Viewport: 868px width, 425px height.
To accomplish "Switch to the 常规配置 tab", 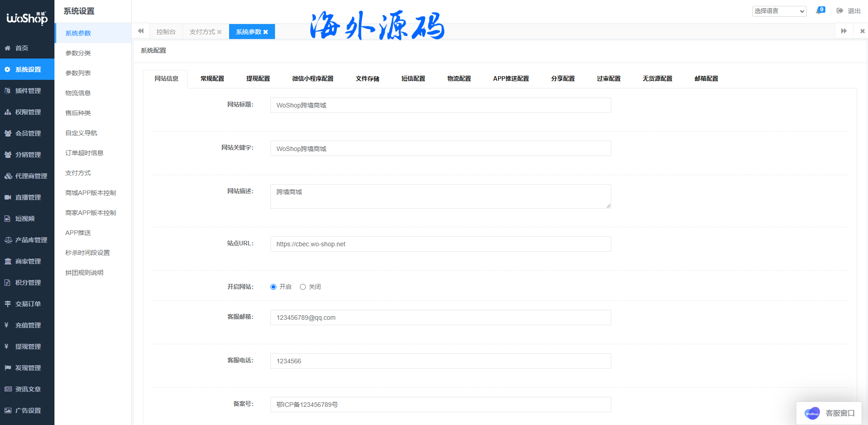I will pos(212,78).
